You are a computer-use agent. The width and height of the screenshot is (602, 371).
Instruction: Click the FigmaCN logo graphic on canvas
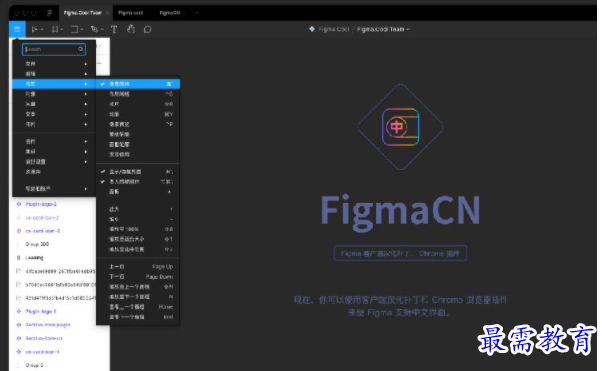pyautogui.click(x=400, y=127)
